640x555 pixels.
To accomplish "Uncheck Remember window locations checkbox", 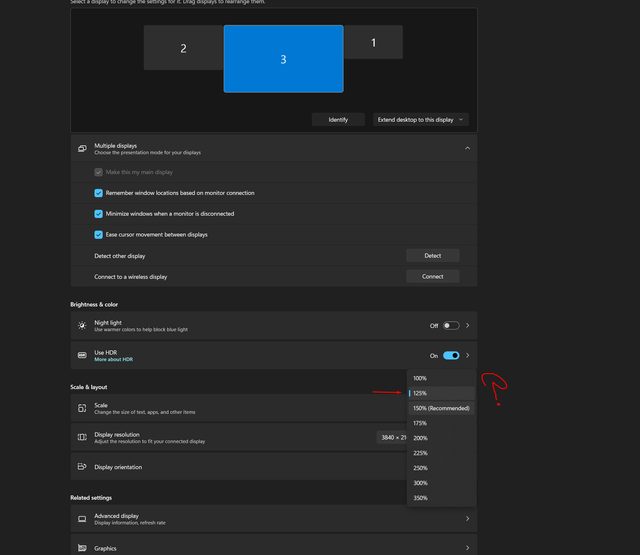I will point(98,193).
